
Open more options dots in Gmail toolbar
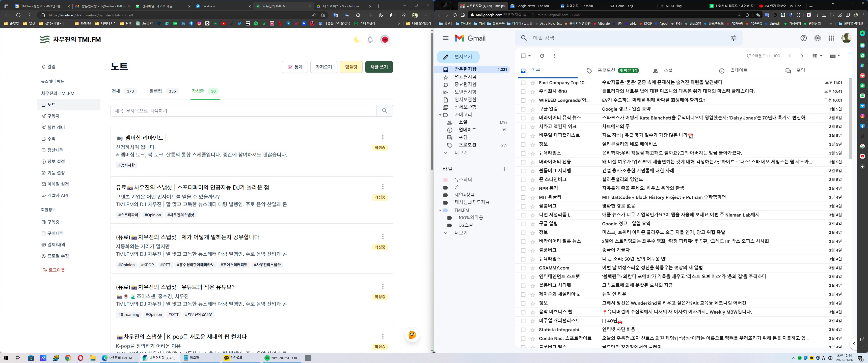click(555, 56)
